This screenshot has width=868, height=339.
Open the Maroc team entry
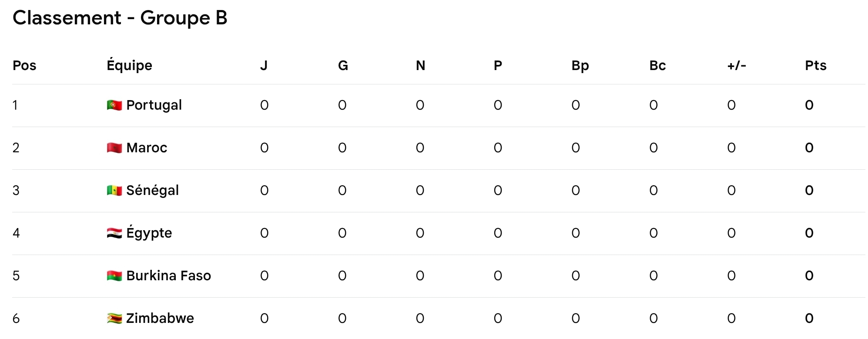(147, 148)
